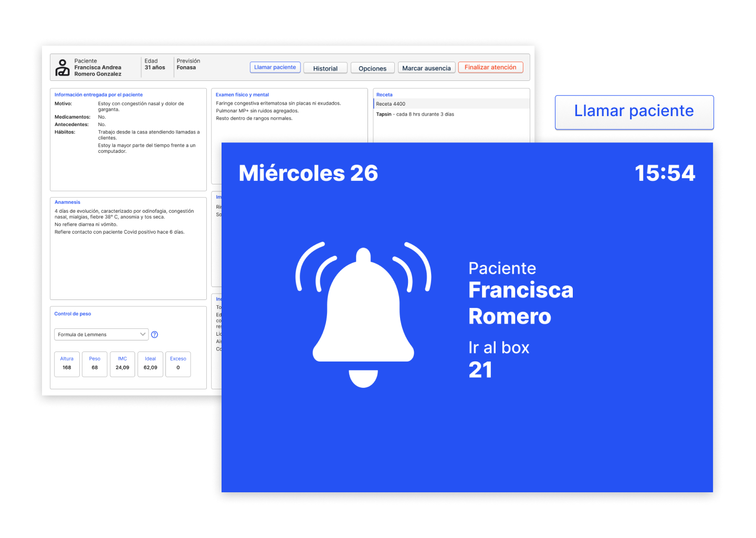This screenshot has width=756, height=538.
Task: Click the Anamnesis section title
Action: coord(67,202)
